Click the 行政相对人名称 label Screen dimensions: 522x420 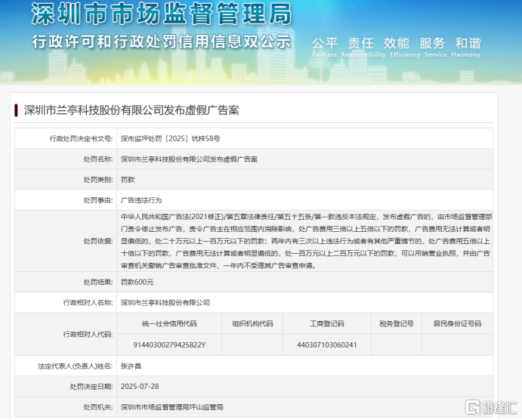[88, 302]
